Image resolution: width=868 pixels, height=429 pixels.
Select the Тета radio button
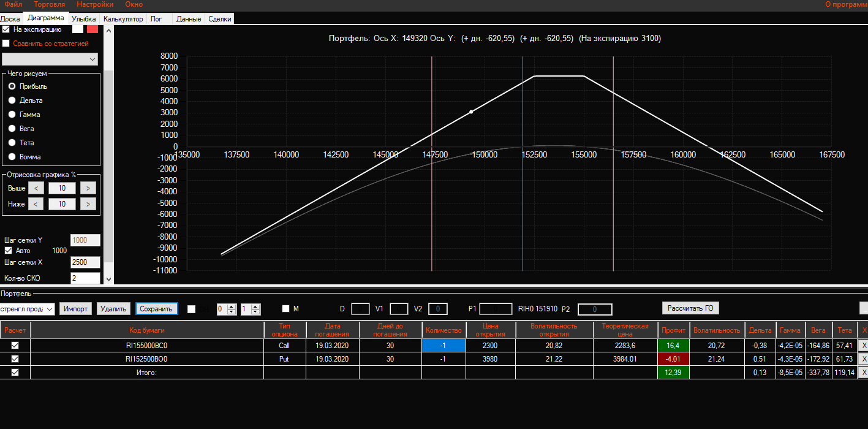[12, 143]
